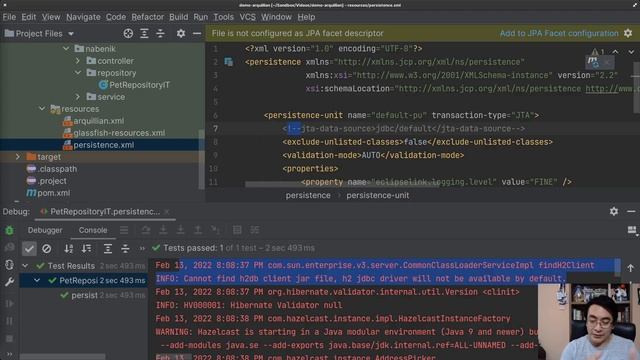The width and height of the screenshot is (640, 360).
Task: Expand the controller folder
Action: click(x=78, y=61)
